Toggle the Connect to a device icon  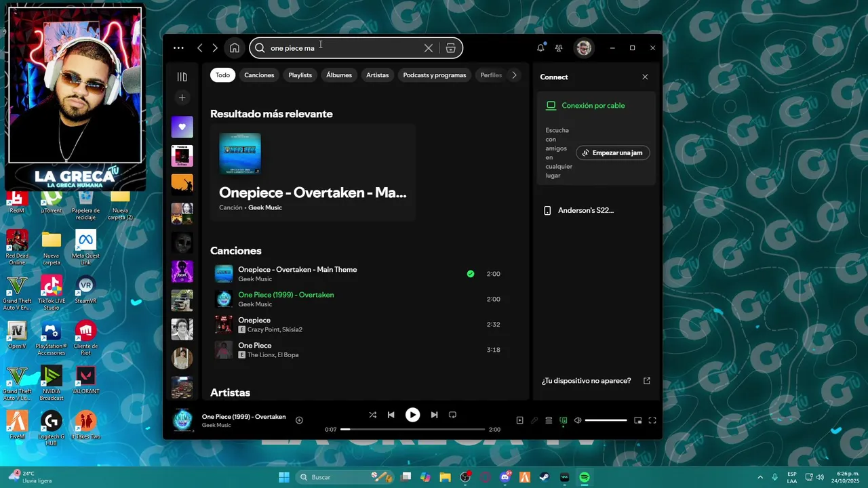[x=563, y=420]
